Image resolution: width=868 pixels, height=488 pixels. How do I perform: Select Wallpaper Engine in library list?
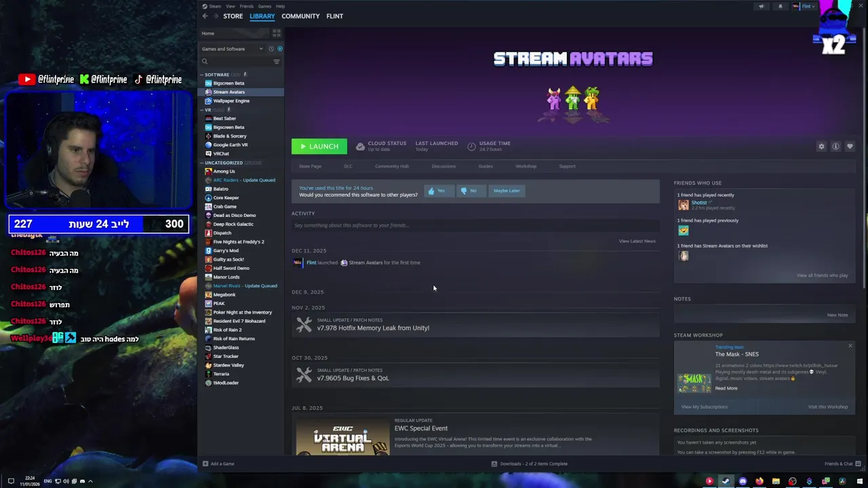click(231, 101)
